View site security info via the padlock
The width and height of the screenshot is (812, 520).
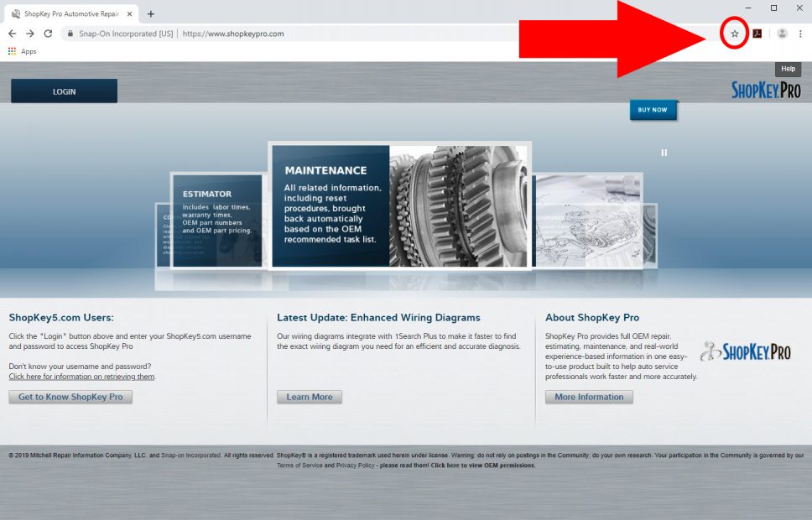click(x=70, y=34)
